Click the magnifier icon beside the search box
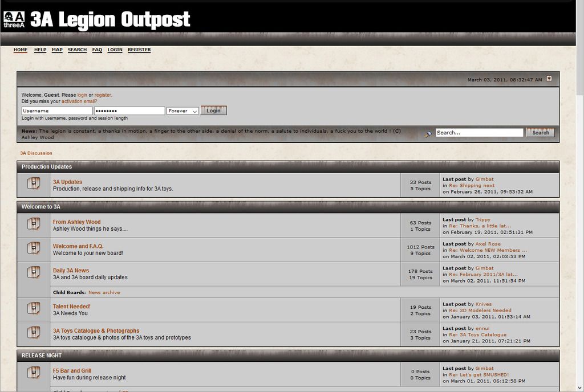The image size is (584, 392). (x=428, y=133)
